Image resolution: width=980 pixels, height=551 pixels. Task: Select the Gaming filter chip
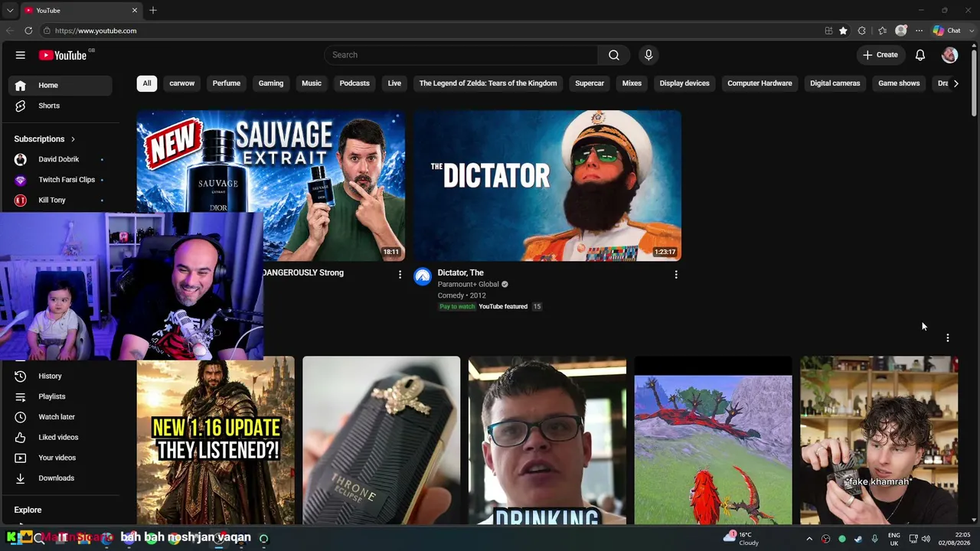coord(271,83)
